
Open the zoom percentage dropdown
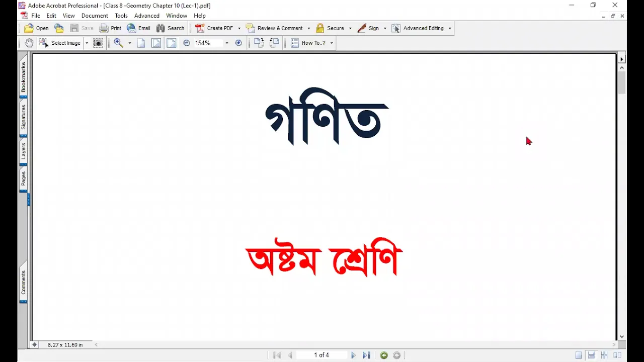[227, 43]
